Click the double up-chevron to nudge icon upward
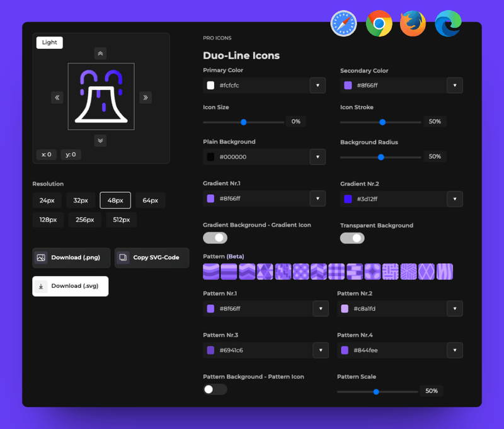 pos(100,54)
